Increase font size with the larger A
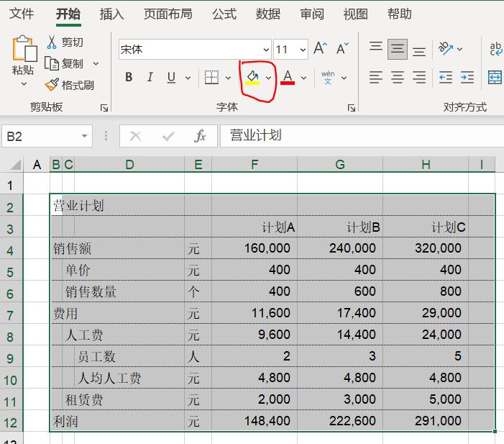This screenshot has height=444, width=504. click(x=320, y=49)
